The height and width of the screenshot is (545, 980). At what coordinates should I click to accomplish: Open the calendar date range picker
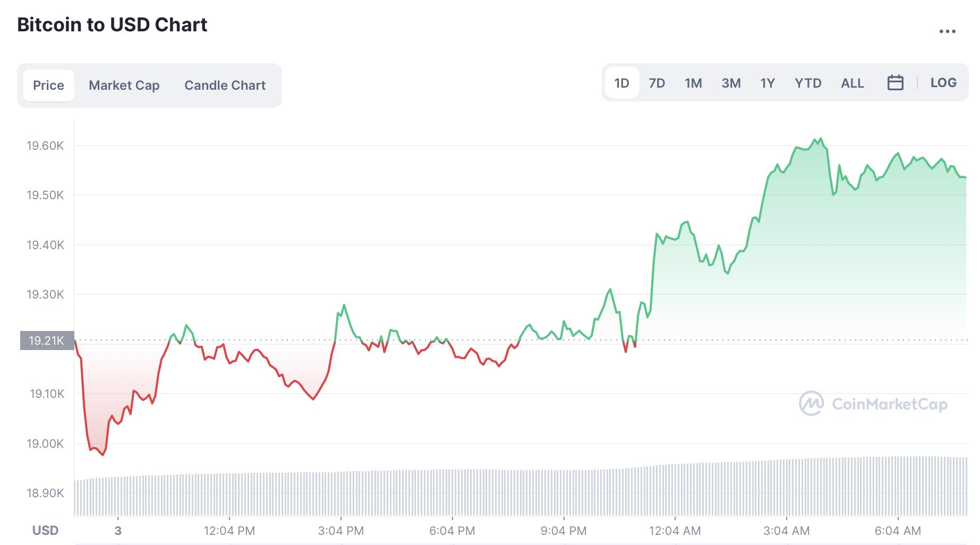(x=895, y=83)
